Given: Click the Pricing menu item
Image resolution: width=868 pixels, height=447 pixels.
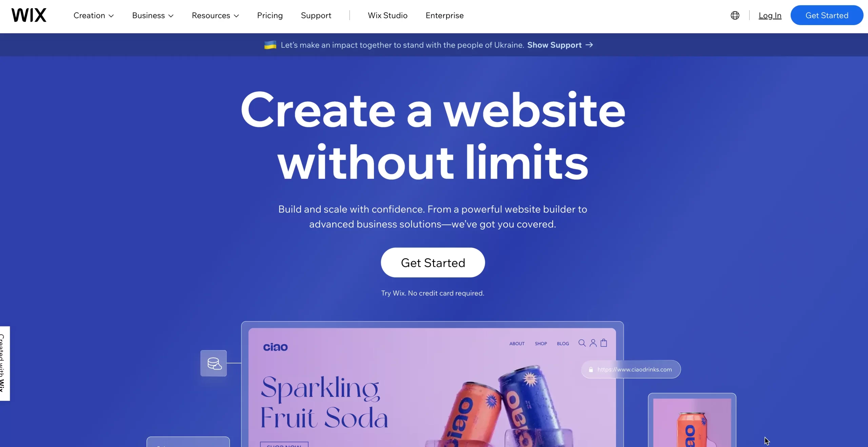Looking at the screenshot, I should tap(270, 15).
